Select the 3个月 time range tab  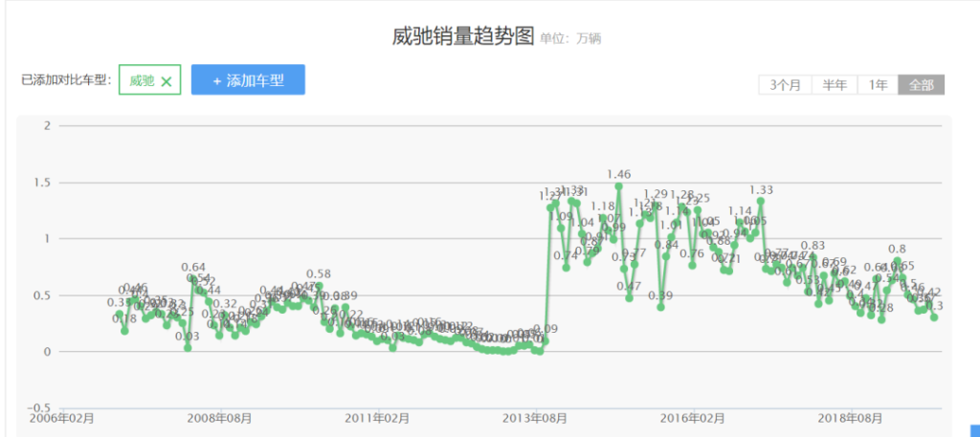(785, 85)
